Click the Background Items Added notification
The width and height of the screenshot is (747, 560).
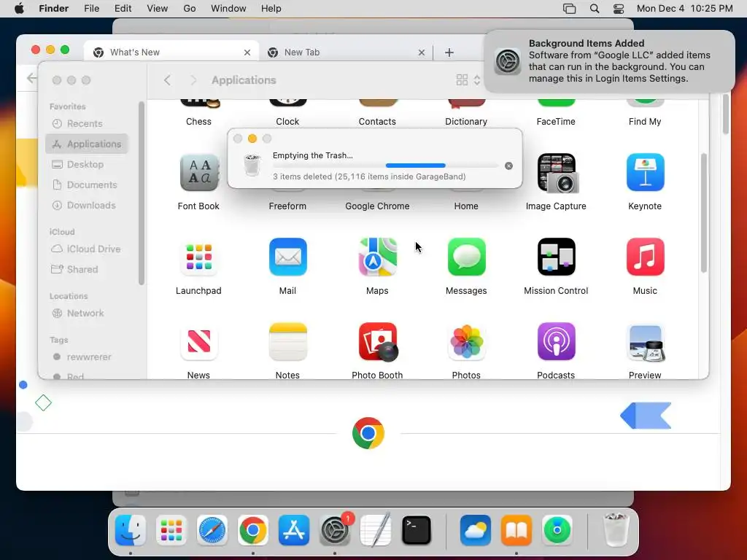coord(609,61)
